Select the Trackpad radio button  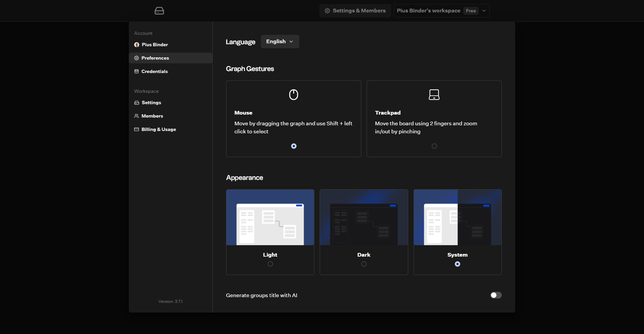point(434,146)
